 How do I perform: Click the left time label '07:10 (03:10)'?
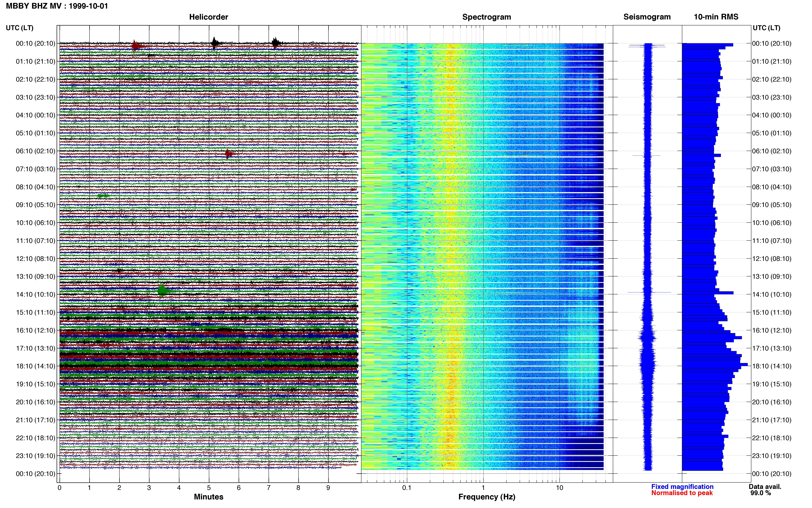tap(36, 169)
